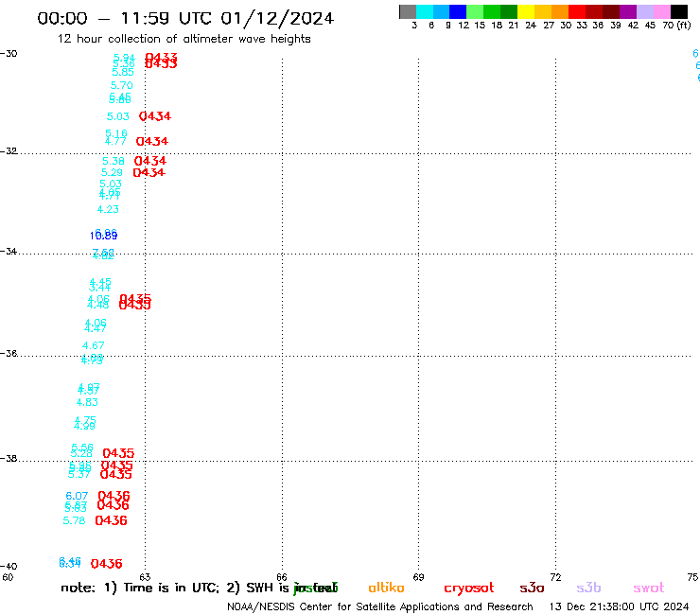
Task: Click the '5.38' wave height value
Action: click(x=114, y=161)
